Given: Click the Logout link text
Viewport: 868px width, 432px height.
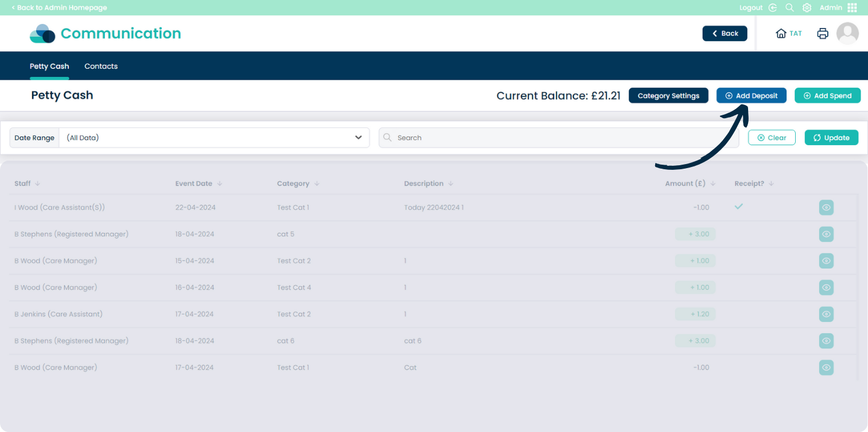Looking at the screenshot, I should 751,7.
